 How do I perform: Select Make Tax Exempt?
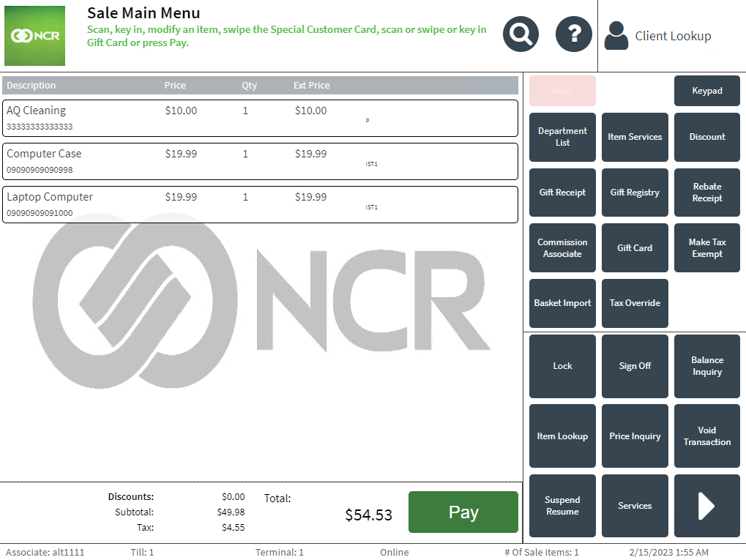707,248
